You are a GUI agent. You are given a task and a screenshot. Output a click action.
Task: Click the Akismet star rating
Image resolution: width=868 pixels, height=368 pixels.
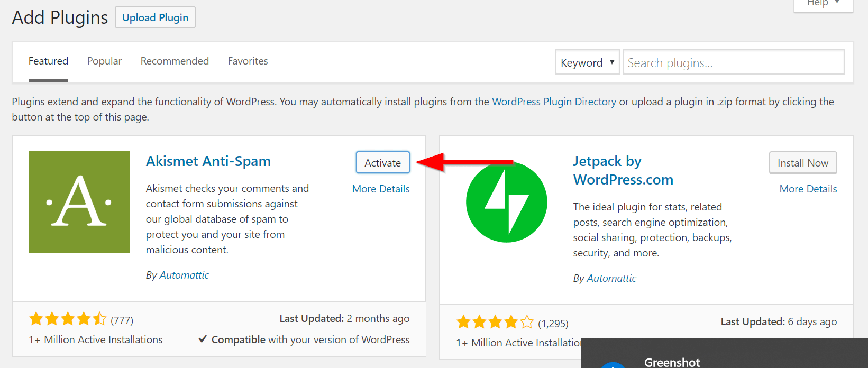click(x=68, y=319)
